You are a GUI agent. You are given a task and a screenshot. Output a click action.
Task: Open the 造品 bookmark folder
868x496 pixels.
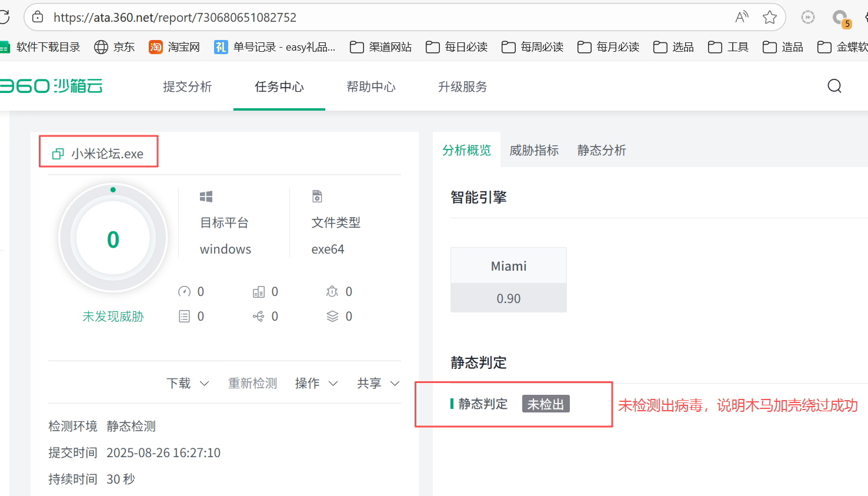(783, 47)
